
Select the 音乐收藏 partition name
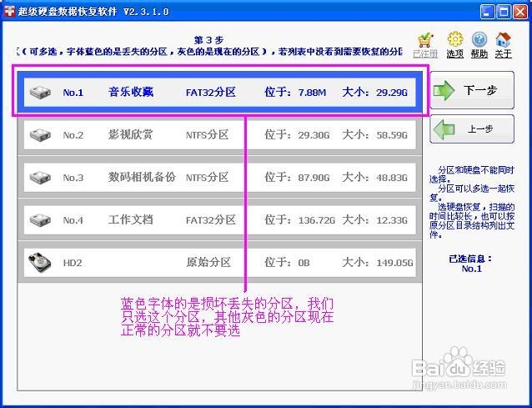click(x=131, y=92)
